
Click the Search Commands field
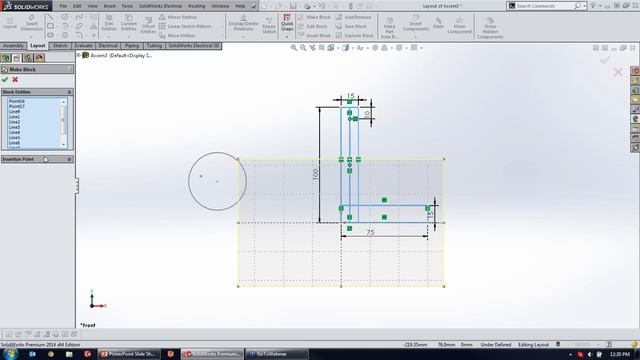coord(544,6)
